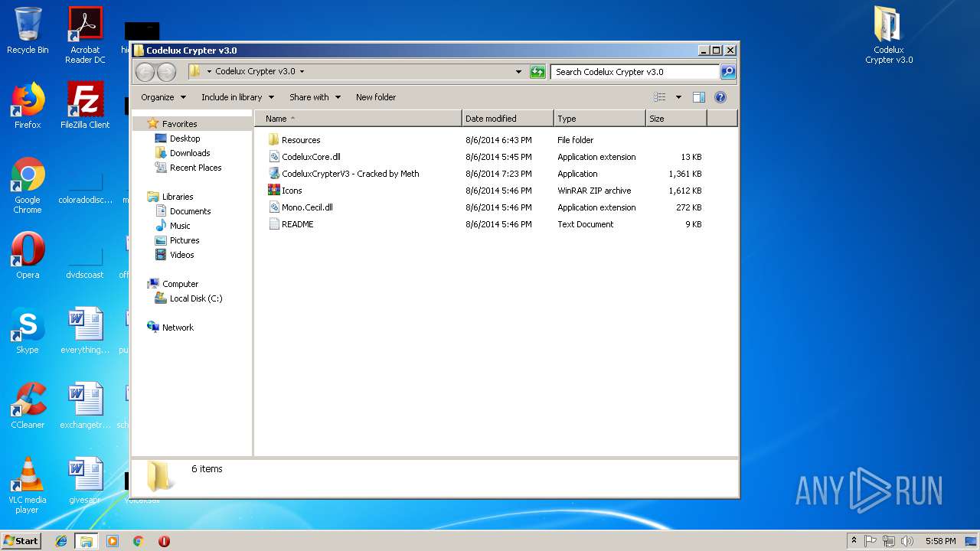
Task: Open the Organize dropdown menu
Action: pos(163,97)
